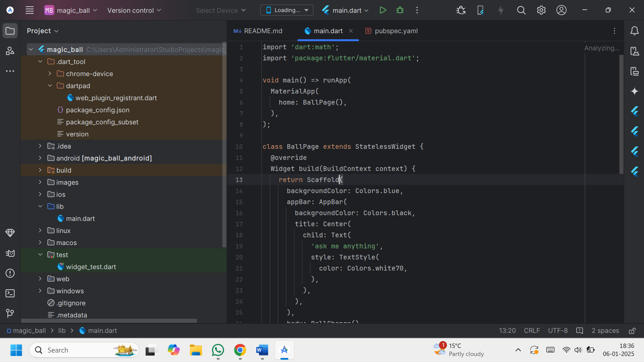Viewport: 644px width, 362px height.
Task: Click the Windows taskbar Search box
Action: coord(84,350)
